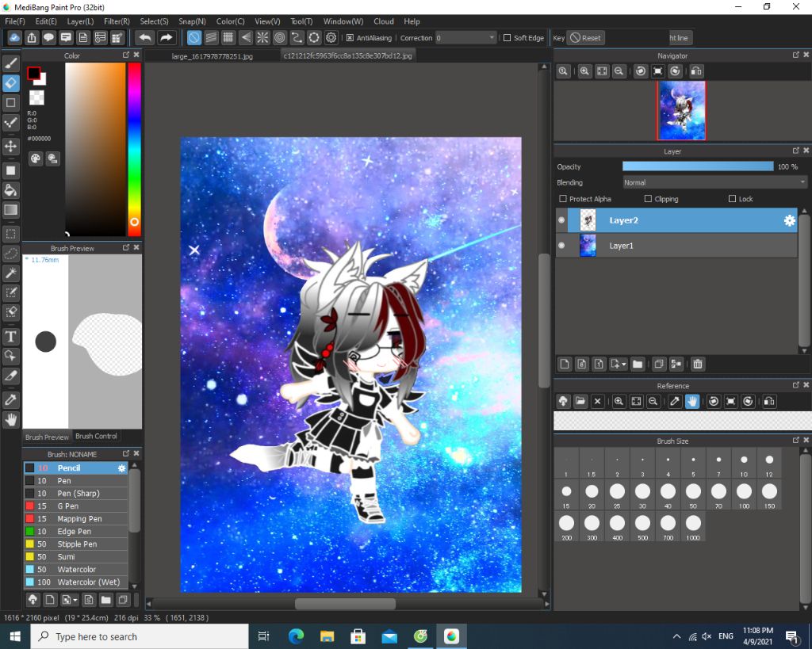
Task: Choose the Edge Pen brush
Action: [75, 532]
